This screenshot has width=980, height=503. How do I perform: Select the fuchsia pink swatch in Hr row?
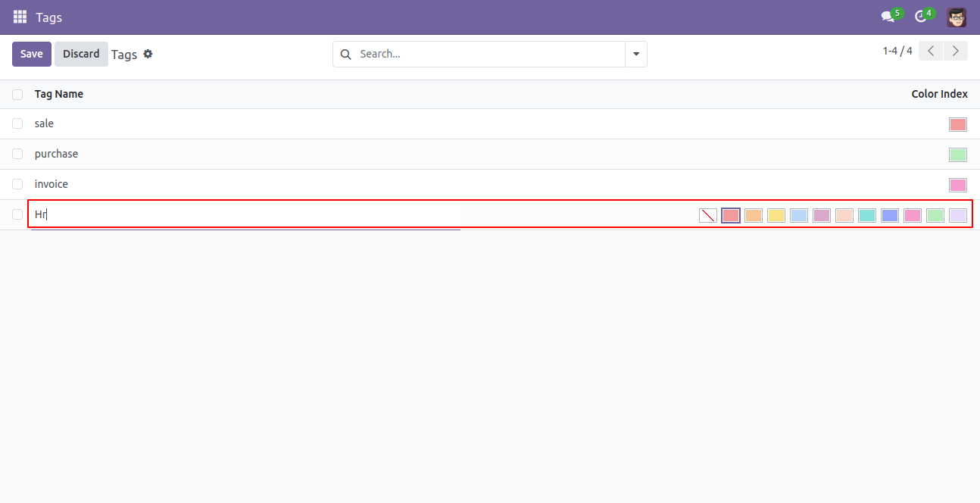coord(913,215)
